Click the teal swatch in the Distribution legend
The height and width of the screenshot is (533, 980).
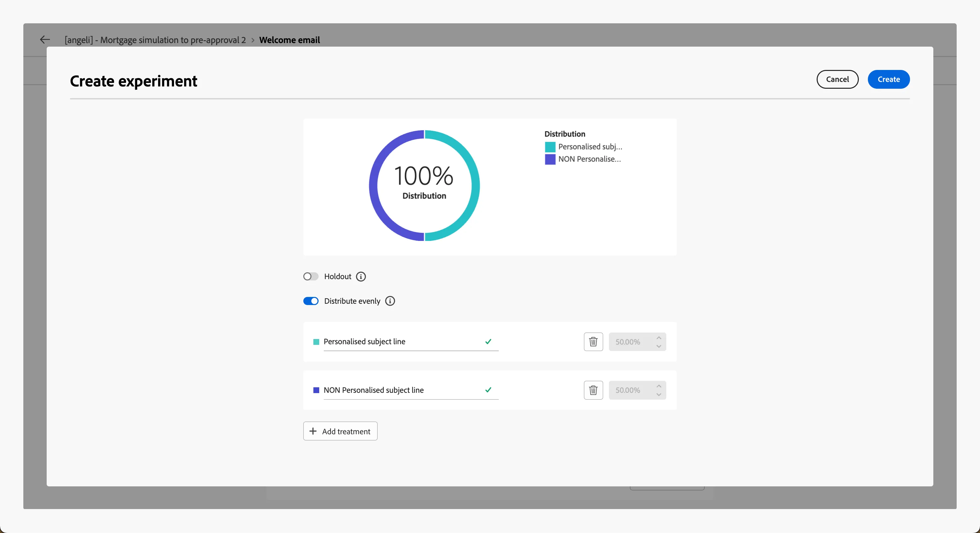point(550,147)
